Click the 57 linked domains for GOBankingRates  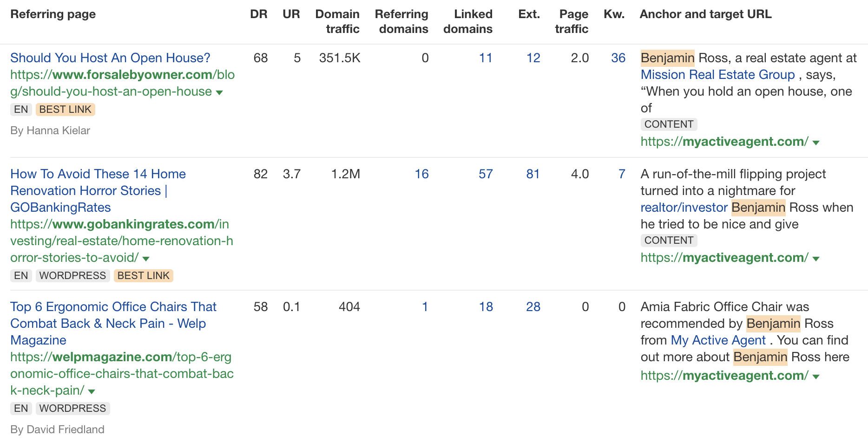(486, 174)
